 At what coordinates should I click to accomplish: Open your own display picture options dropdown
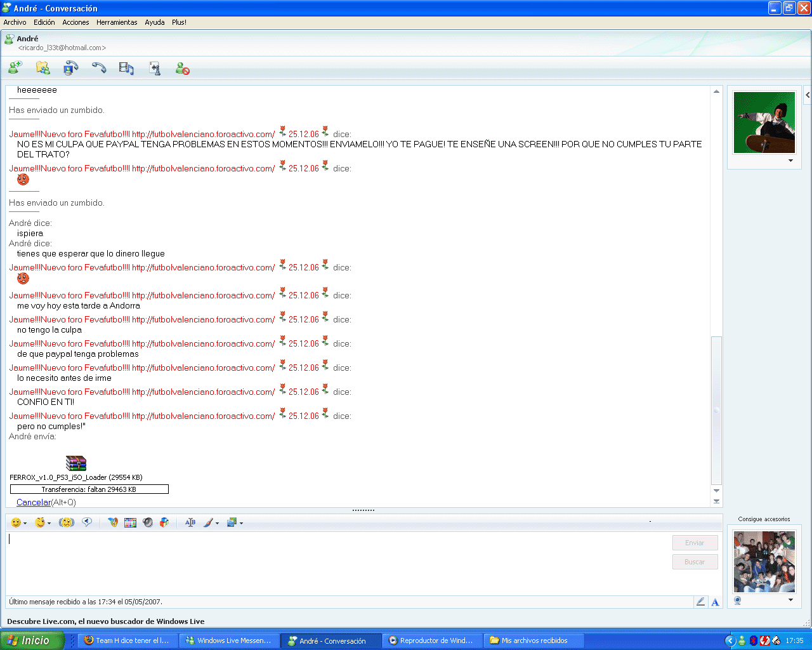point(790,600)
